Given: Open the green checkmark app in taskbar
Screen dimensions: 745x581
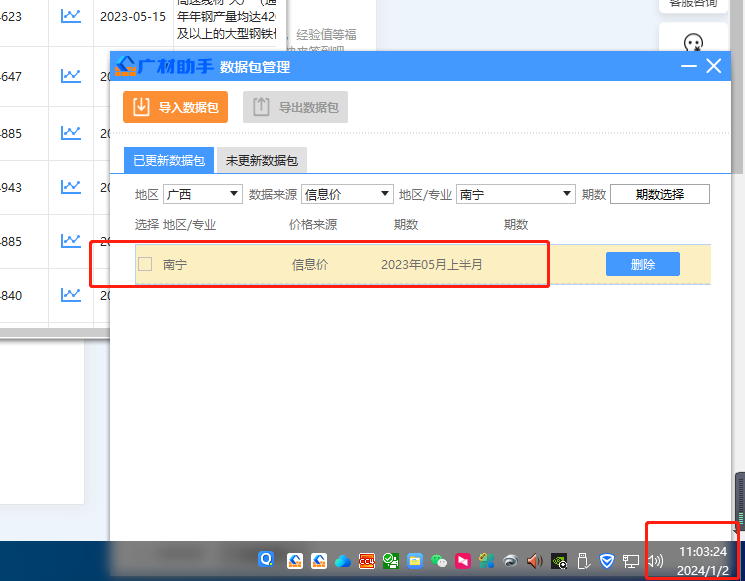Looking at the screenshot, I should coord(391,561).
